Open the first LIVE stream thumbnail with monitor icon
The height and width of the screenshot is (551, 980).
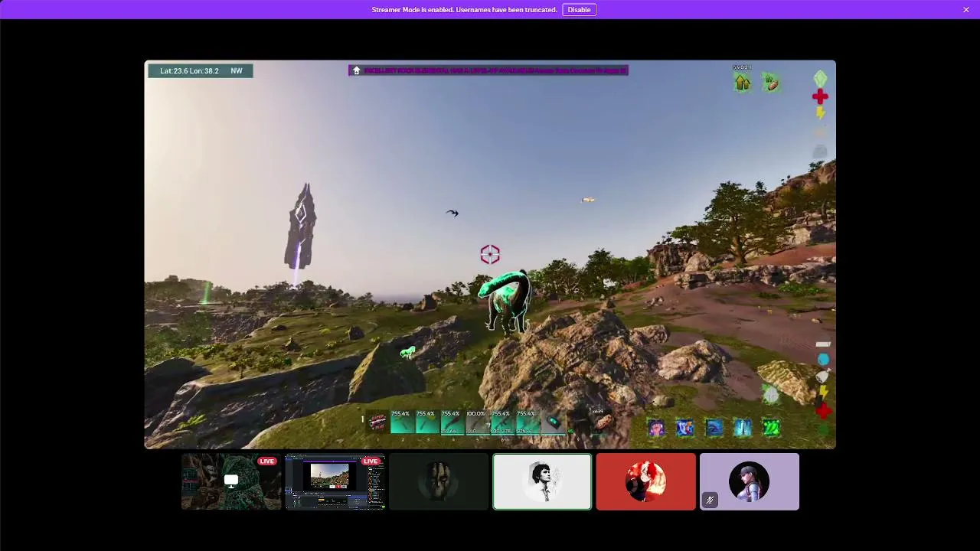[231, 481]
